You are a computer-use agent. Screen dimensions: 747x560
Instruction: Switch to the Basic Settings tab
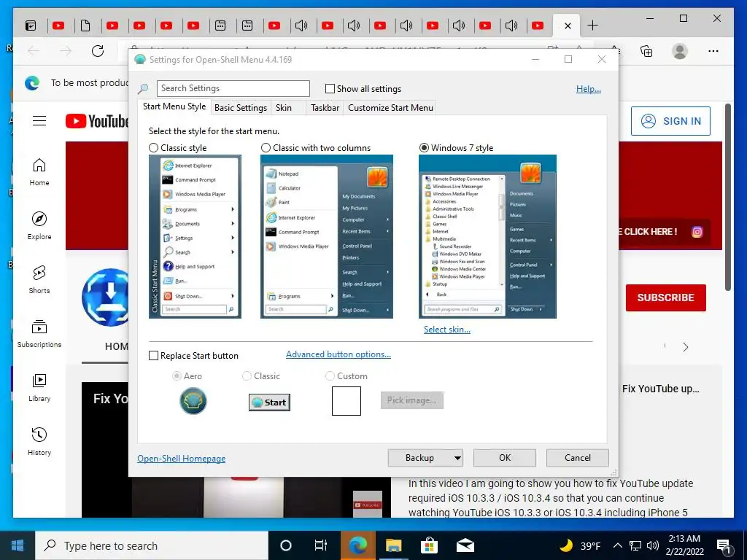click(x=241, y=108)
